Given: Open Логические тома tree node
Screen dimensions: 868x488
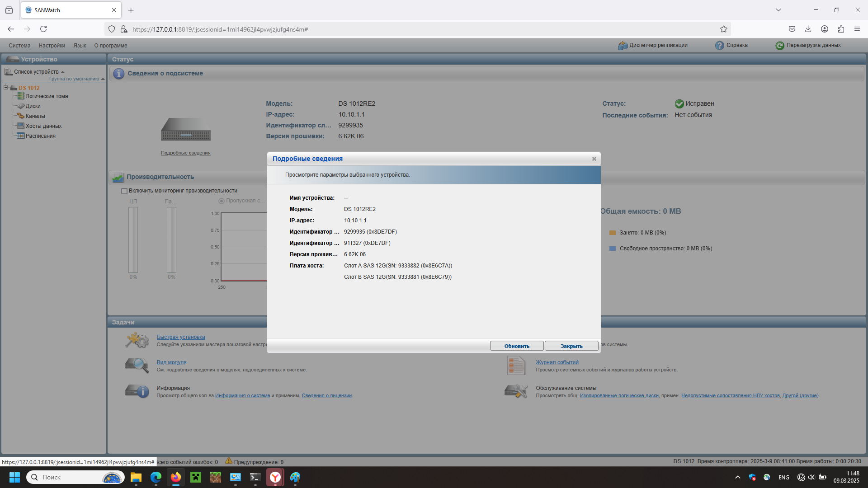Looking at the screenshot, I should point(47,96).
